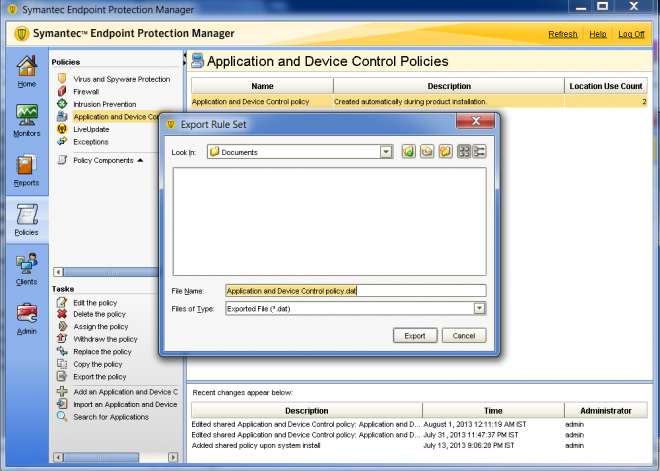
Task: Click the Location Use Count column header
Action: pyautogui.click(x=606, y=86)
